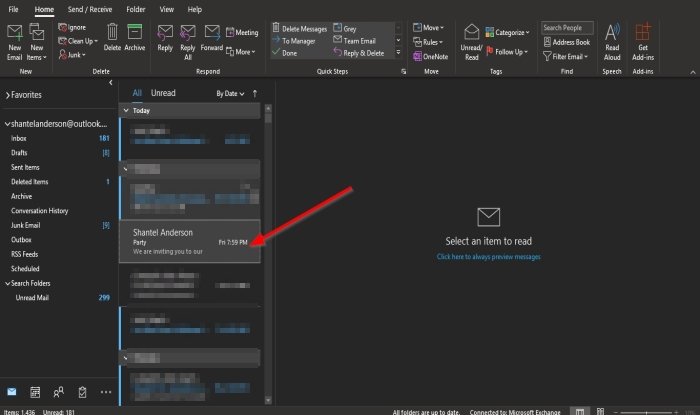Open the Categorize dropdown
This screenshot has height=415, width=700.
click(x=508, y=32)
